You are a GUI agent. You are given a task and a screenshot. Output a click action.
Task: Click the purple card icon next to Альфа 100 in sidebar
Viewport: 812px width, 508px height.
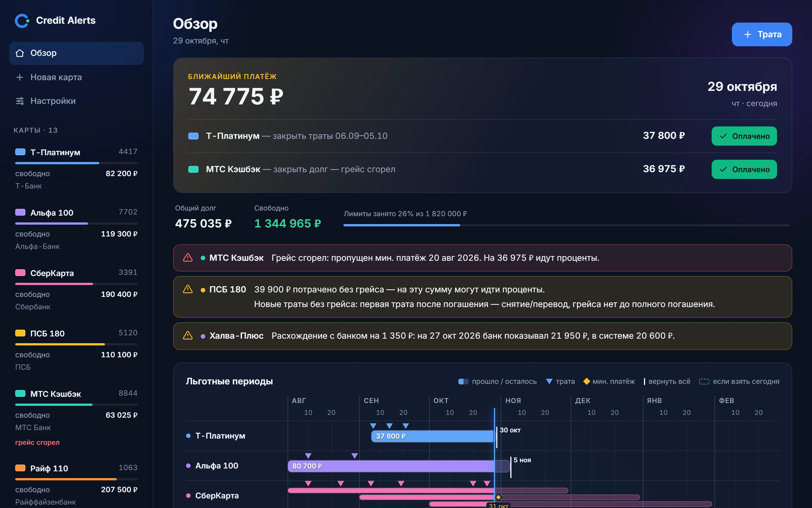click(21, 212)
